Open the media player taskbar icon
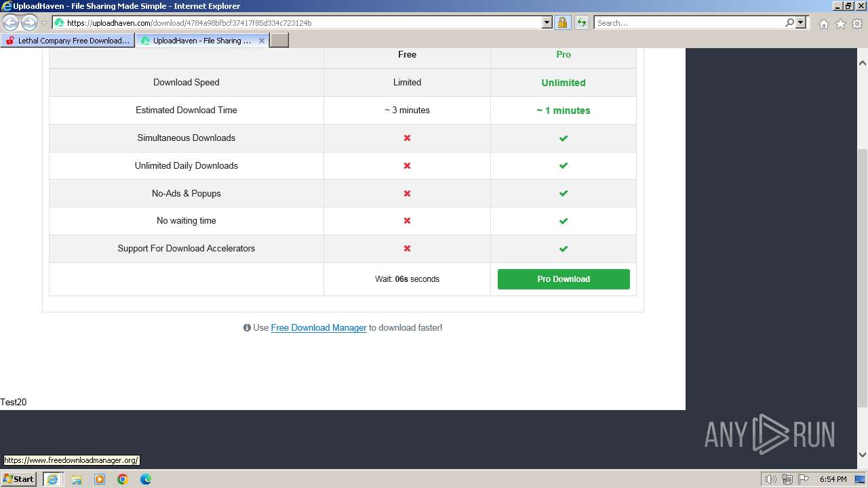868x488 pixels. coord(100,479)
